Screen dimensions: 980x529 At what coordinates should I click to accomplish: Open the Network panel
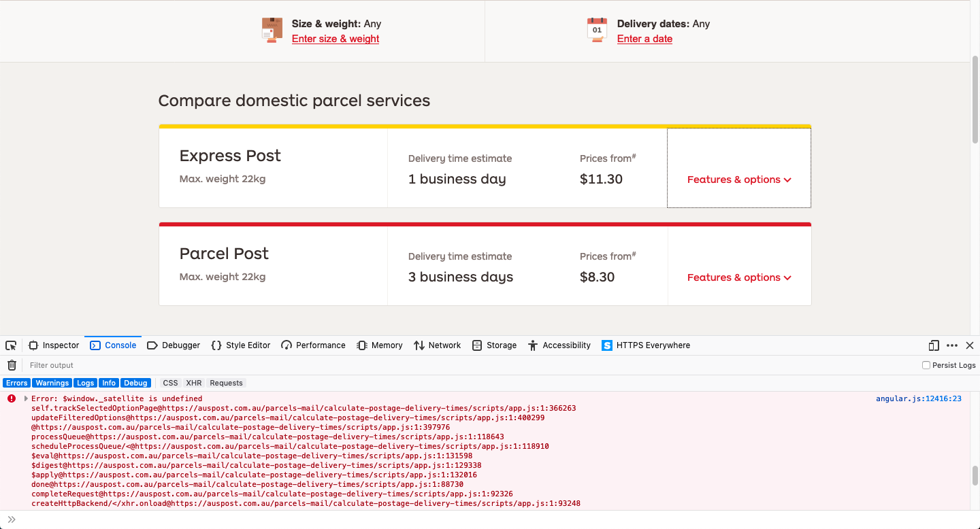(437, 345)
